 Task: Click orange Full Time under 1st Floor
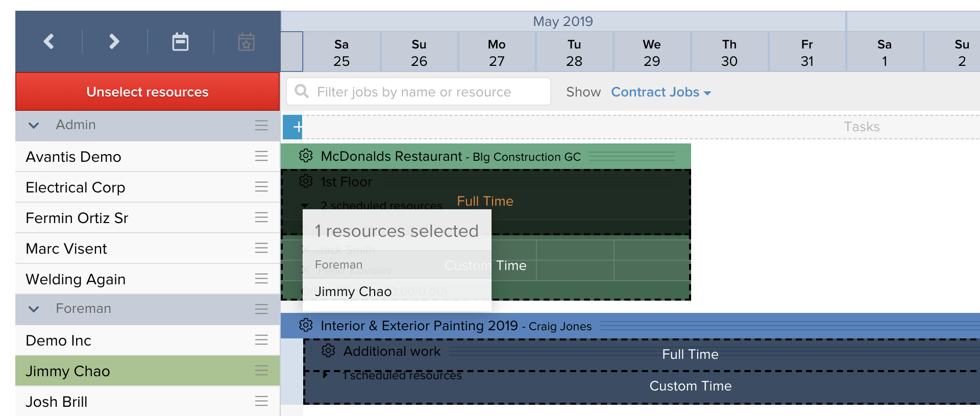pyautogui.click(x=485, y=201)
